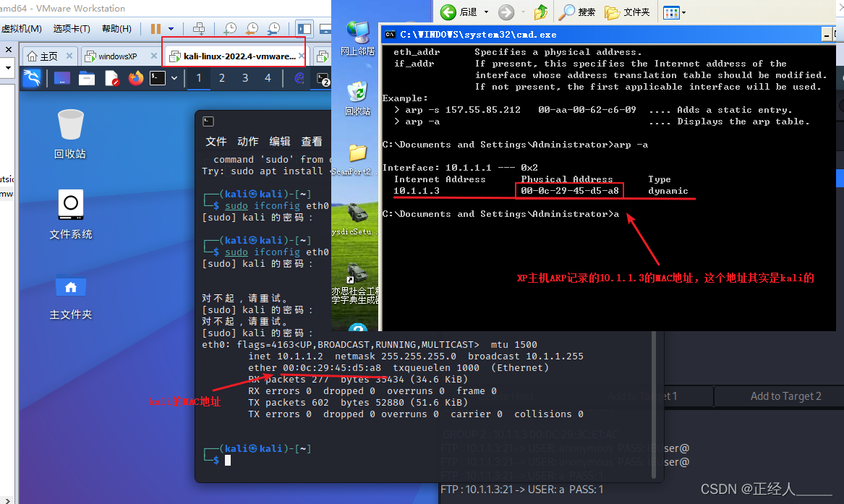Image resolution: width=844 pixels, height=504 pixels.
Task: Close the VMware library side panel
Action: pos(9,49)
